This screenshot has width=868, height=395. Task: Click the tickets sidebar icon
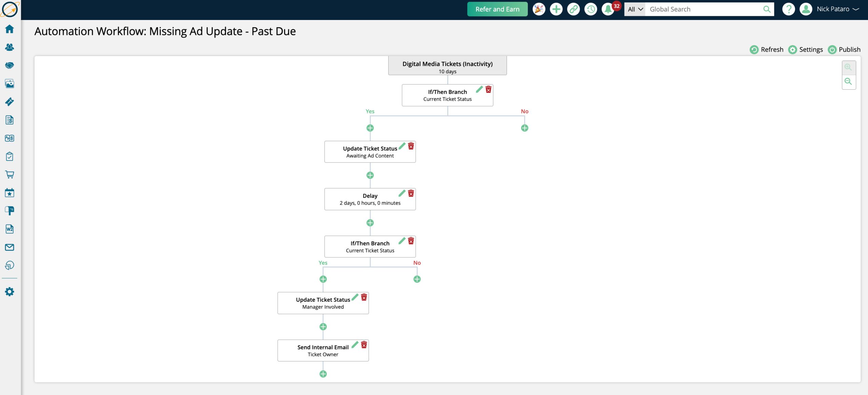point(9,102)
